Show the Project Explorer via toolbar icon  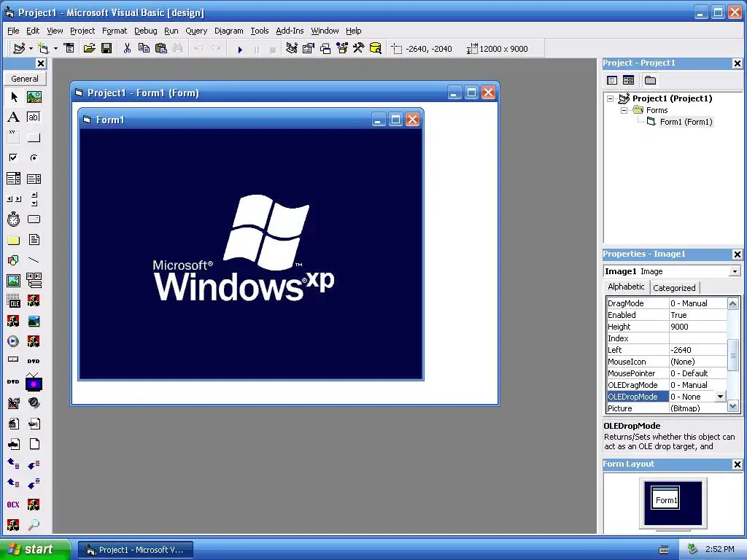click(292, 48)
